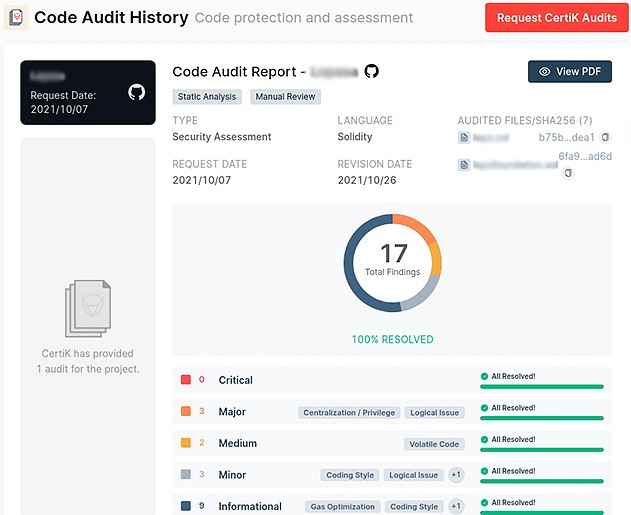
Task: Click the red Critical severity swatch
Action: click(x=186, y=379)
